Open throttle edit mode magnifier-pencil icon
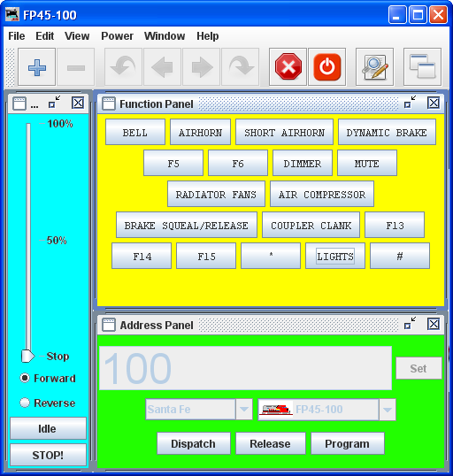The width and height of the screenshot is (453, 476). [374, 67]
